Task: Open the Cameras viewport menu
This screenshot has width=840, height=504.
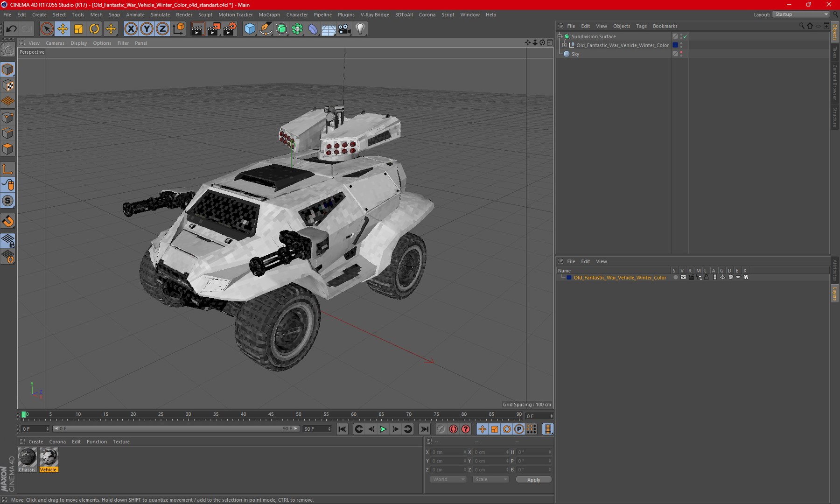Action: tap(55, 43)
